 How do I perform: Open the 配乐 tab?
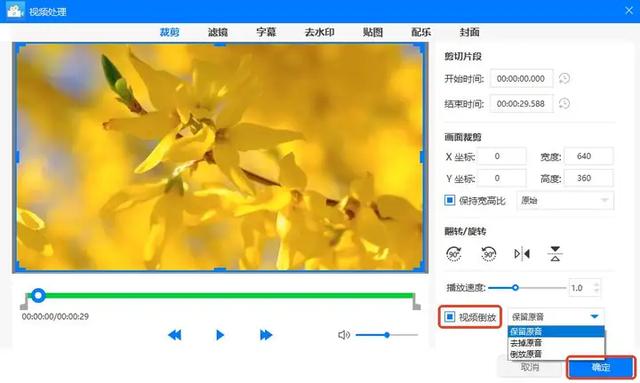(x=421, y=32)
